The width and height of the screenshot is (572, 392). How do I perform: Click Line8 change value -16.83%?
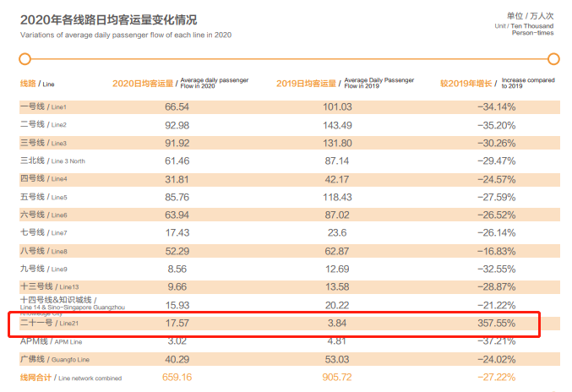(x=497, y=251)
